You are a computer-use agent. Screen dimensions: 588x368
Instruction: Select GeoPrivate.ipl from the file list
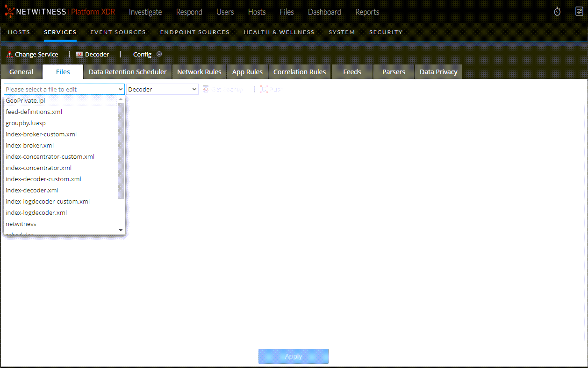pos(25,100)
